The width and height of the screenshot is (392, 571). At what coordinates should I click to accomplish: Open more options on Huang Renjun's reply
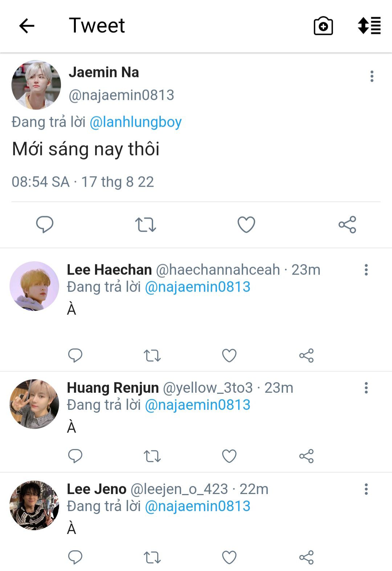(366, 388)
